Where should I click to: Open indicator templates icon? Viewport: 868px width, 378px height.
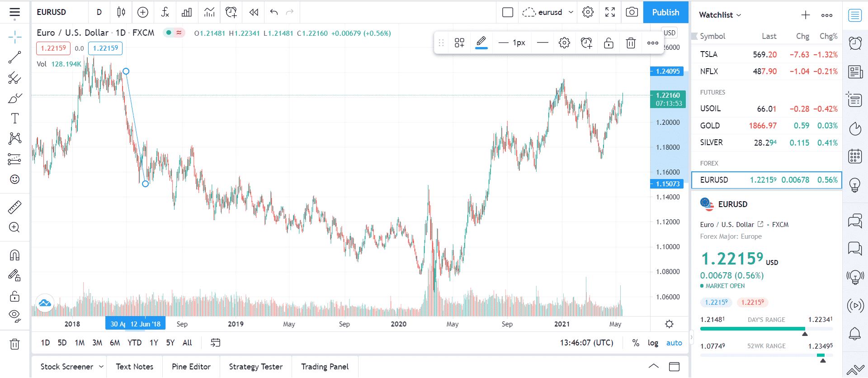coord(209,12)
